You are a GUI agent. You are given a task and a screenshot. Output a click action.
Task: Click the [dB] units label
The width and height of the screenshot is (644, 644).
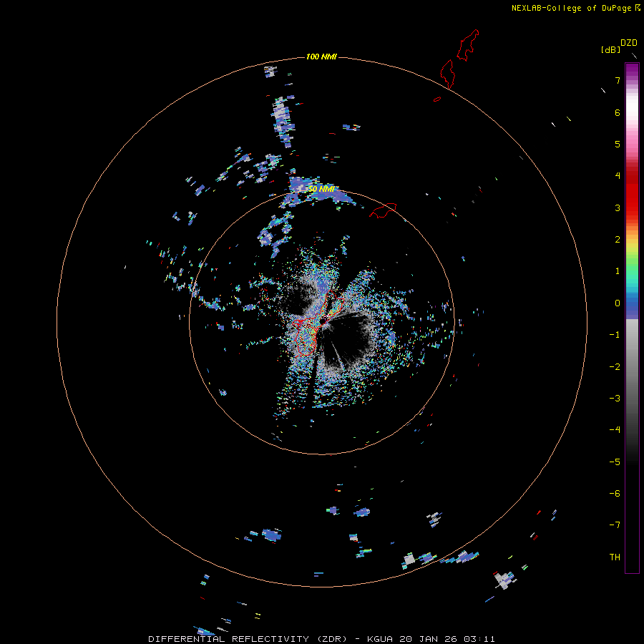pyautogui.click(x=611, y=49)
